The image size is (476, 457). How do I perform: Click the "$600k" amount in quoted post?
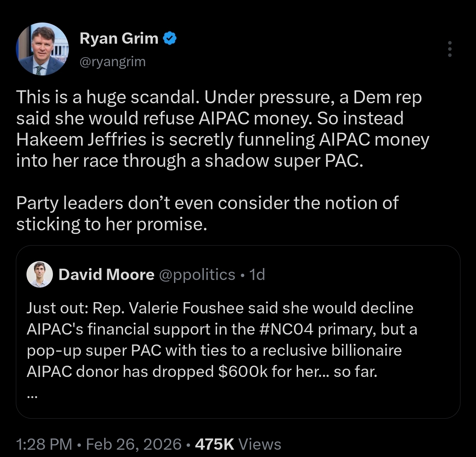click(x=243, y=372)
